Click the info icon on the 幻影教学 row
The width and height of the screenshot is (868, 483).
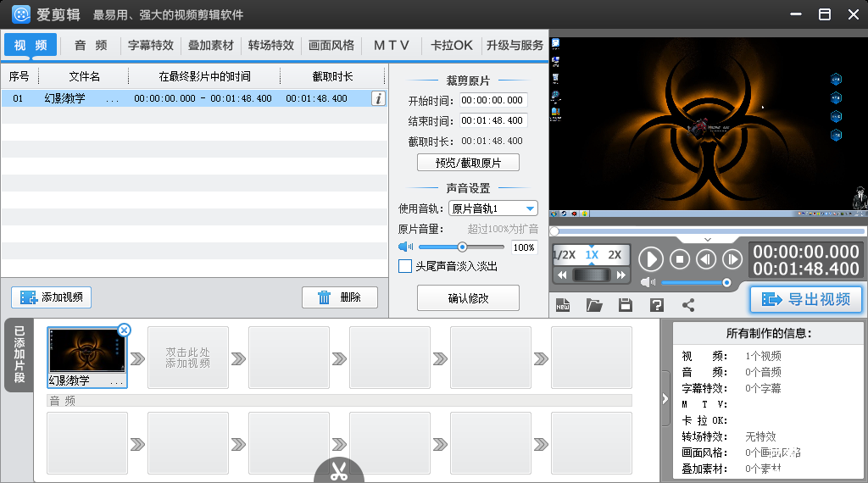[x=379, y=98]
